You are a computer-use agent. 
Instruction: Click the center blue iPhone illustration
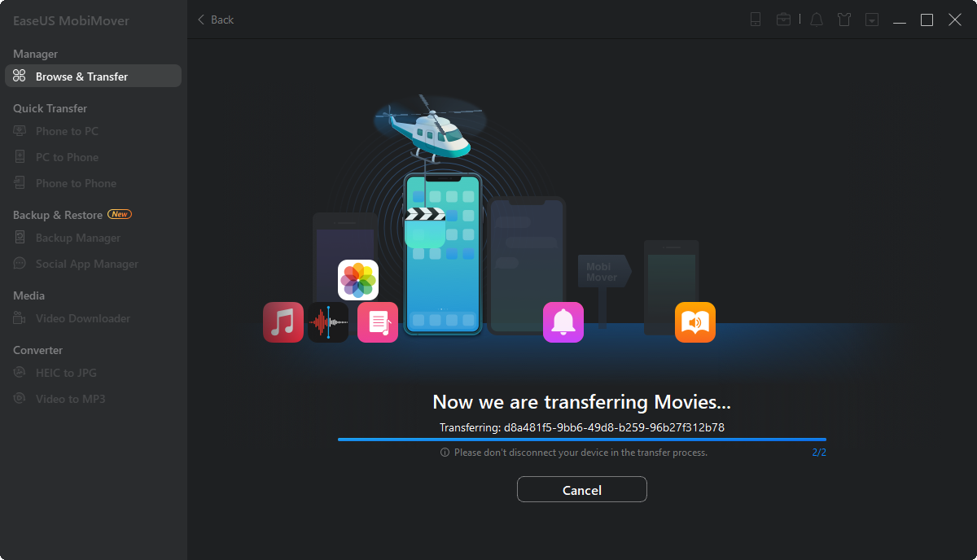pos(444,254)
